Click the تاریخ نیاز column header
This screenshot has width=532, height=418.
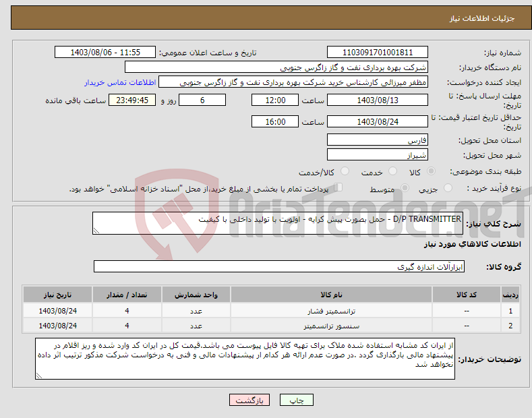click(x=58, y=295)
